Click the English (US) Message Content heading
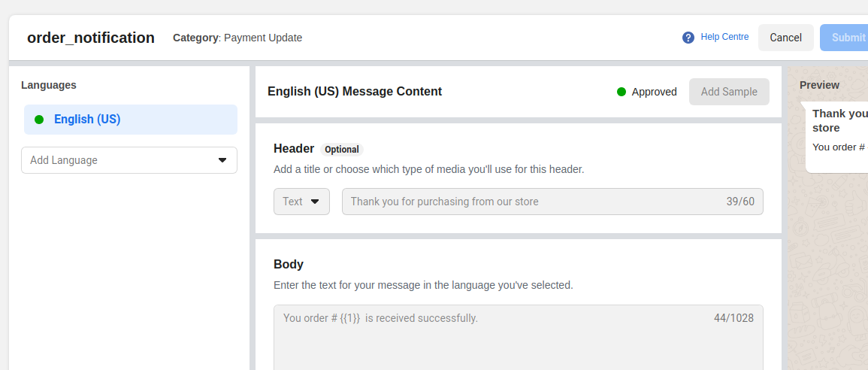The width and height of the screenshot is (868, 370). 355,92
